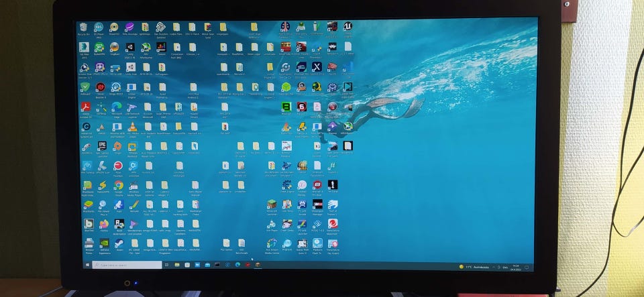Open the Windows Start menu
Image resolution: width=644 pixels, height=297 pixels.
tap(87, 265)
